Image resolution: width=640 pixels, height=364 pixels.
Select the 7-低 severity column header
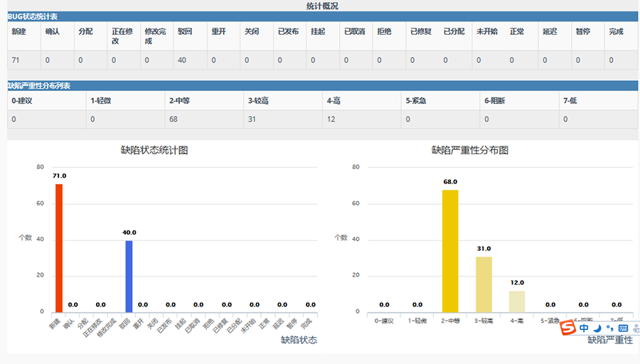[x=570, y=100]
